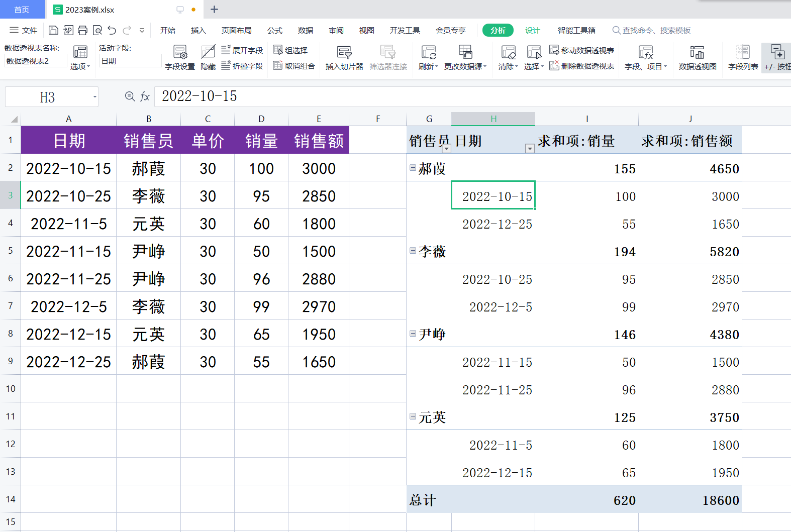Viewport: 791px width, 532px height.
Task: Switch to the 页面布局 ribbon tab
Action: tap(237, 30)
